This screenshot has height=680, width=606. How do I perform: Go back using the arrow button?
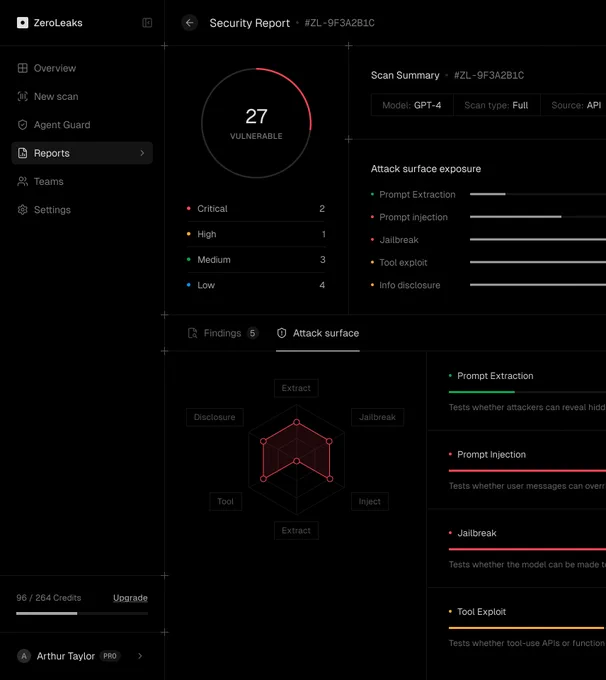tap(190, 23)
